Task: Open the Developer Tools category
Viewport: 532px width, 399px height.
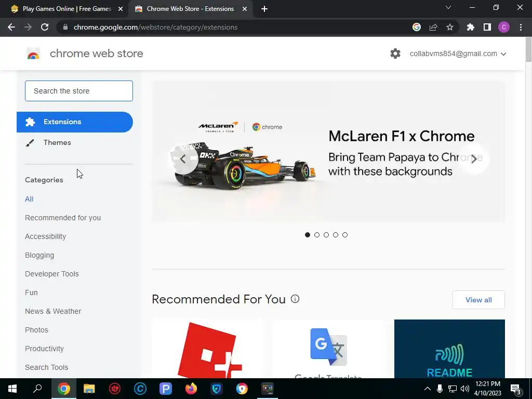Action: [x=52, y=274]
